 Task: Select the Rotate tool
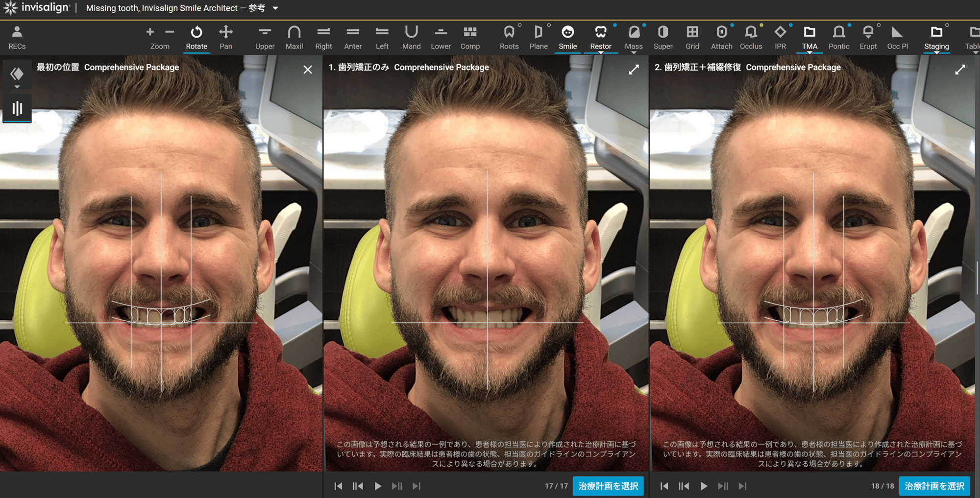click(x=196, y=37)
